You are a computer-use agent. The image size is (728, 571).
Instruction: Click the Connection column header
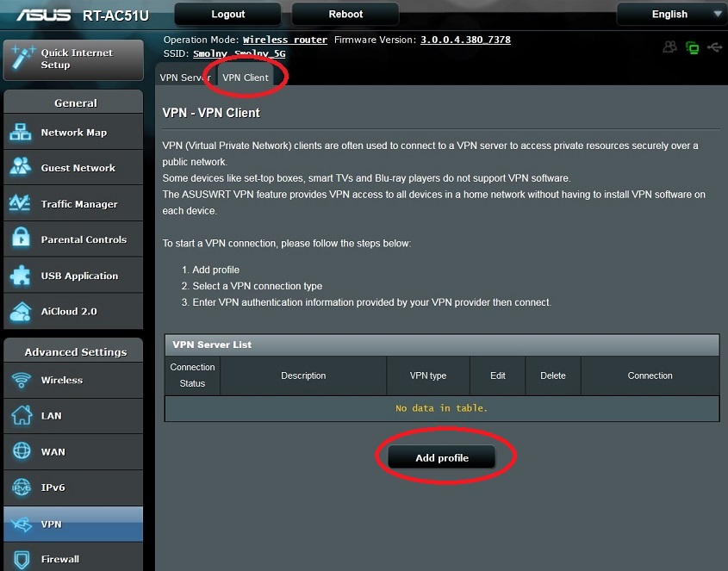pos(650,375)
